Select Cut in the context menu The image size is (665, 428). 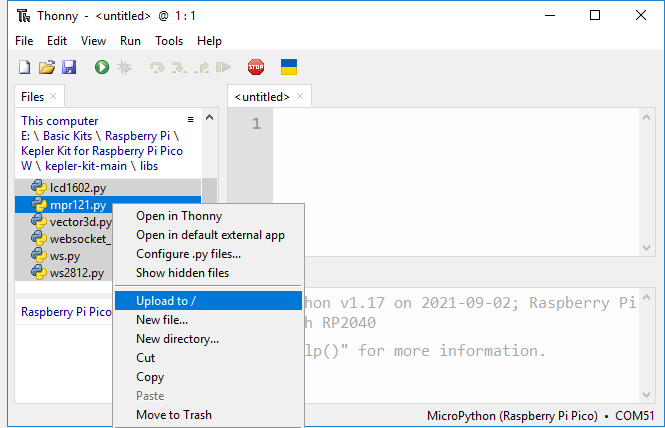[x=208, y=358]
